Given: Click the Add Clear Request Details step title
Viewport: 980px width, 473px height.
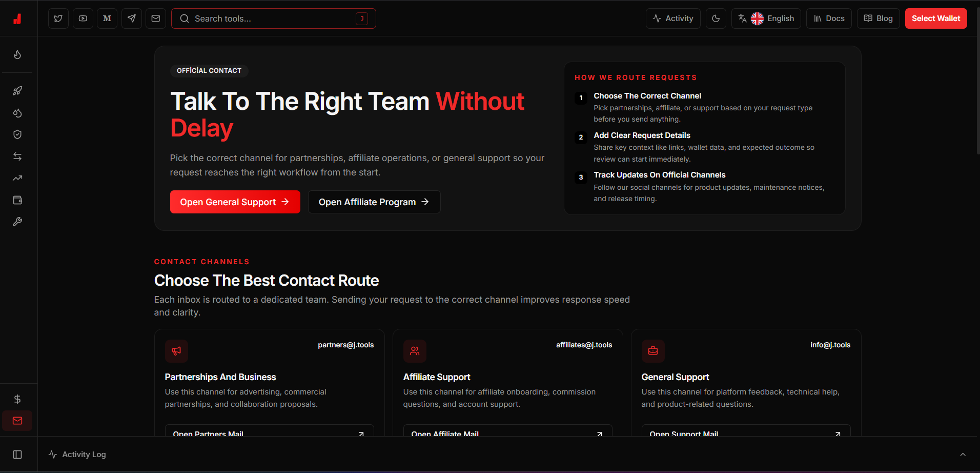Looking at the screenshot, I should [x=642, y=135].
